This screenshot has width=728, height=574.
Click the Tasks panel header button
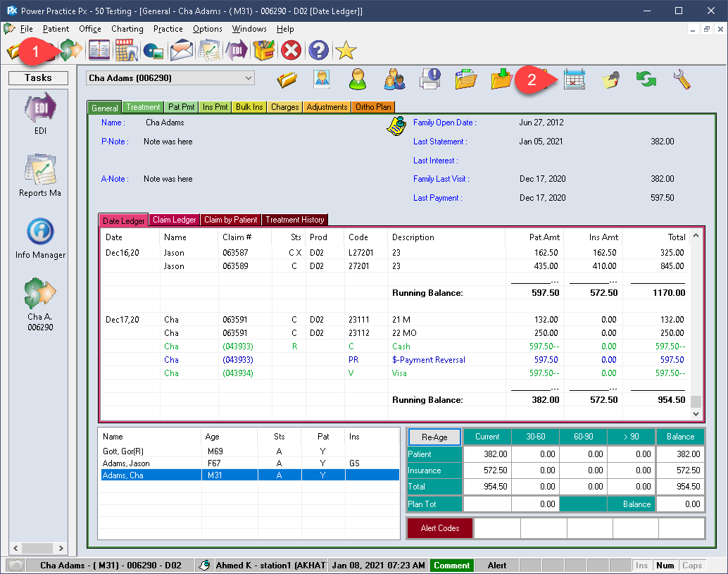click(x=38, y=77)
